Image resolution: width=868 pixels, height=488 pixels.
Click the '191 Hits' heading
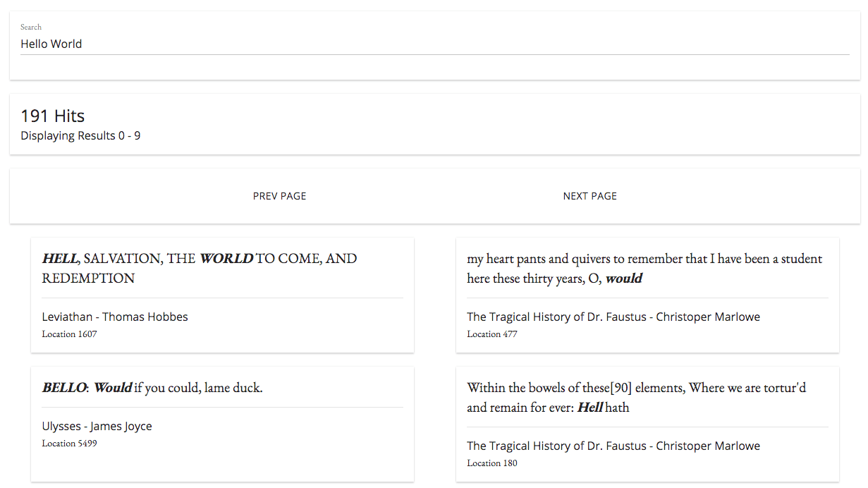(52, 115)
